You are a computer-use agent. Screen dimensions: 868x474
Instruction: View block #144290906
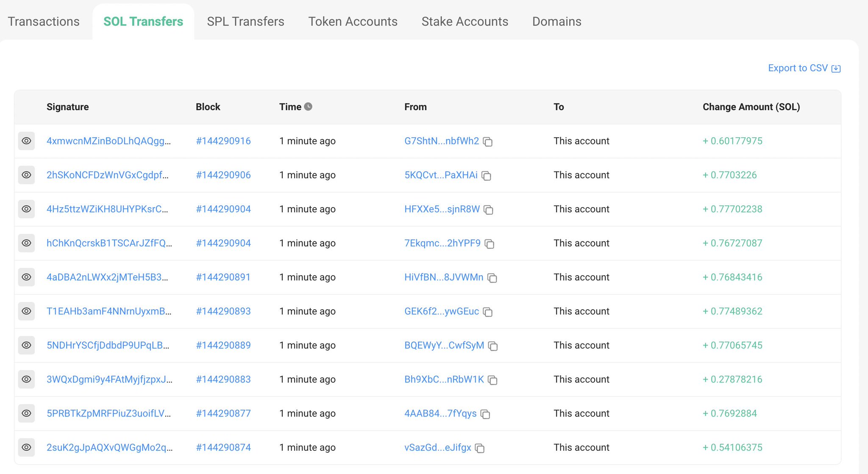(x=223, y=175)
